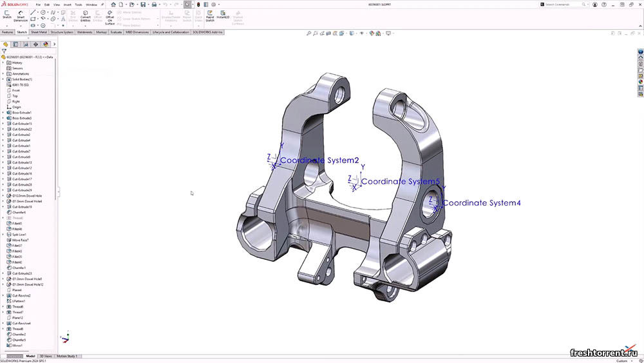Viewport: 644px width, 363px height.
Task: Click the Convert Entities tool
Action: click(85, 16)
